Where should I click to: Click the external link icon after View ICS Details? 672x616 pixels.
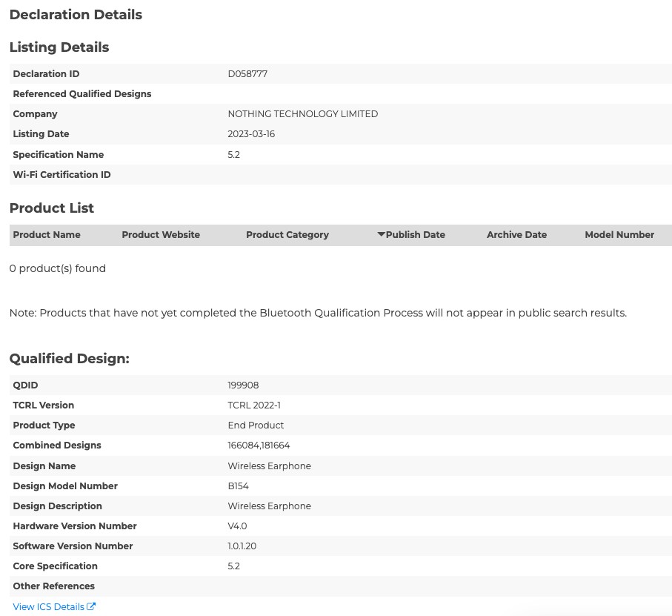pos(91,606)
